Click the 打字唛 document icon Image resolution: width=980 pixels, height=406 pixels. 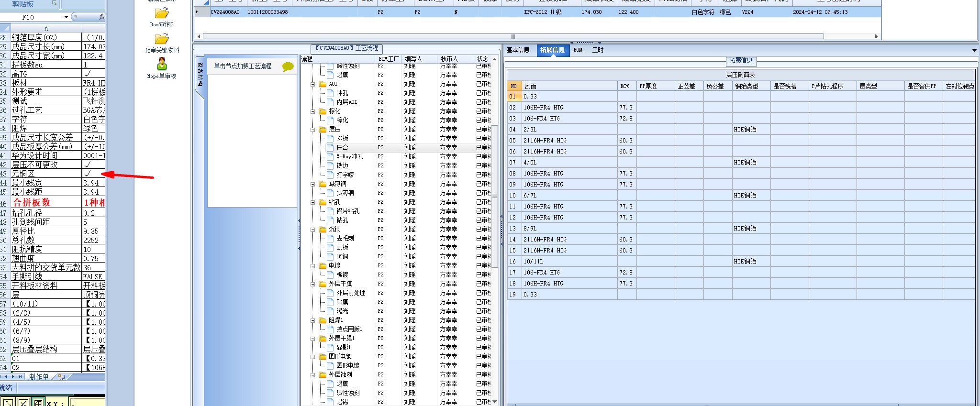[330, 175]
